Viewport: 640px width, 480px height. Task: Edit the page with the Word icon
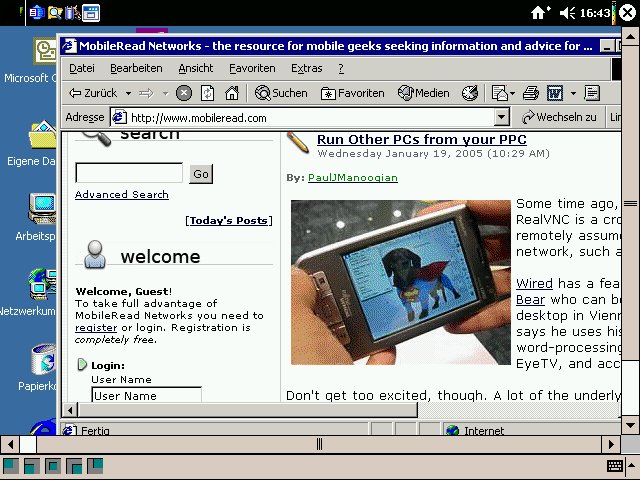[555, 93]
